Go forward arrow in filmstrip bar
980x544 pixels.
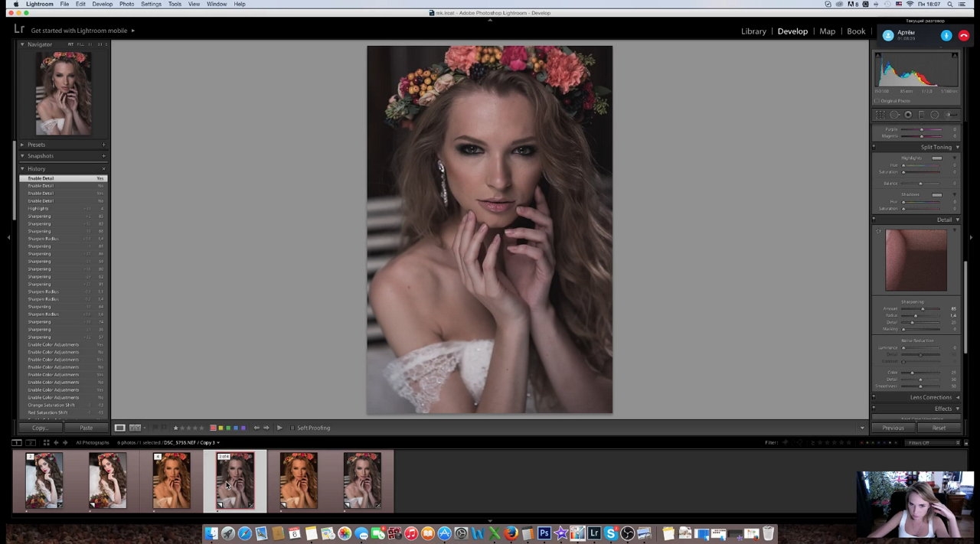(64, 442)
